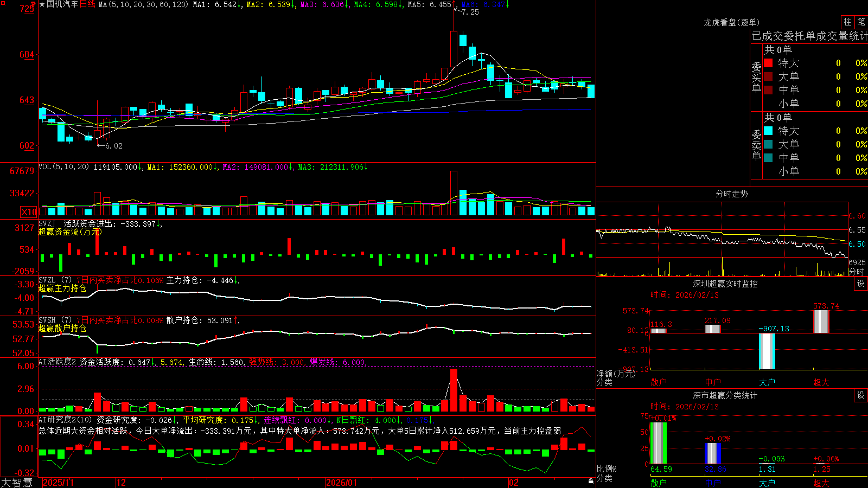Click the 龙虎看盘(逐单) panel title

point(732,22)
